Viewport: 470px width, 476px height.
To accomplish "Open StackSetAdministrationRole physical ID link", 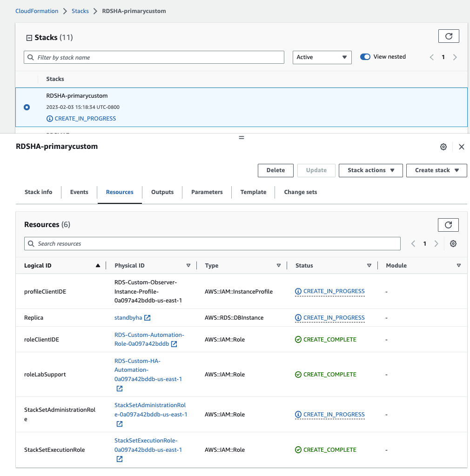I will click(x=151, y=410).
